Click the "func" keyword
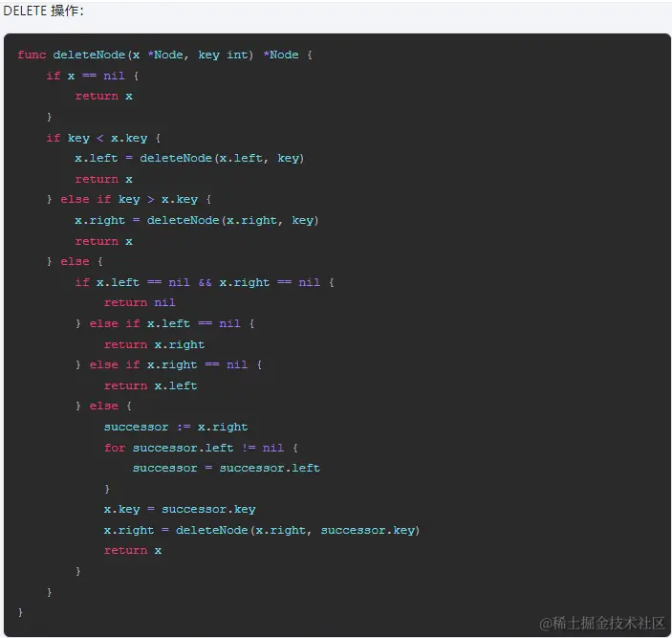This screenshot has width=672, height=638. 32,55
